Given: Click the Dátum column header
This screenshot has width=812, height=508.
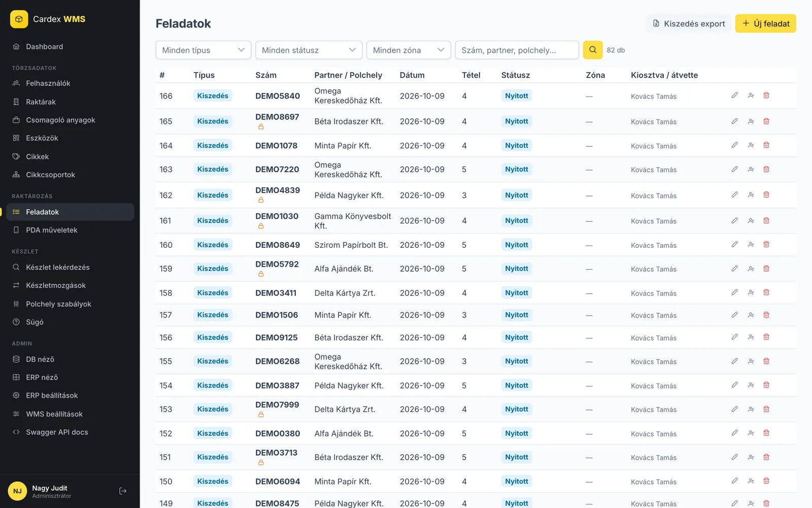Looking at the screenshot, I should point(412,75).
